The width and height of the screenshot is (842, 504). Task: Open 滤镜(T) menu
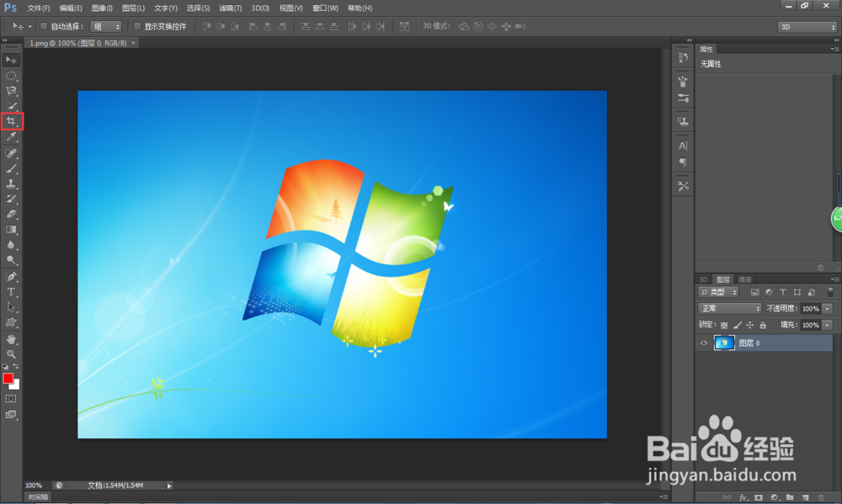pos(231,8)
